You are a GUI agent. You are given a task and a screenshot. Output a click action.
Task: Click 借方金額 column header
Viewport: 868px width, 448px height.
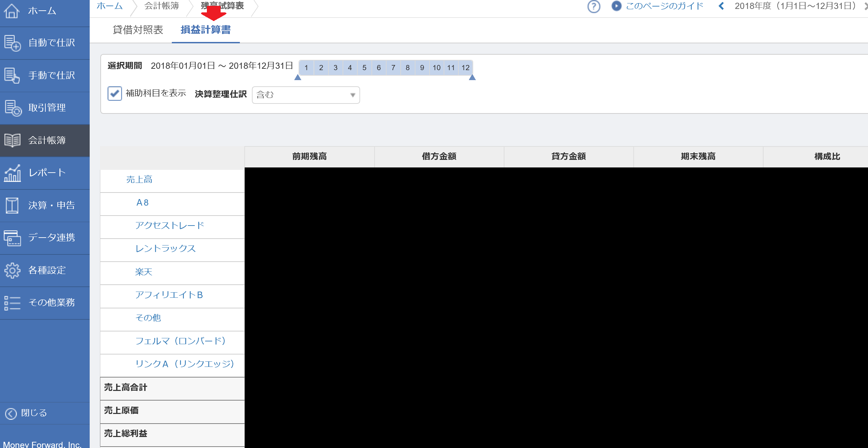pos(439,156)
